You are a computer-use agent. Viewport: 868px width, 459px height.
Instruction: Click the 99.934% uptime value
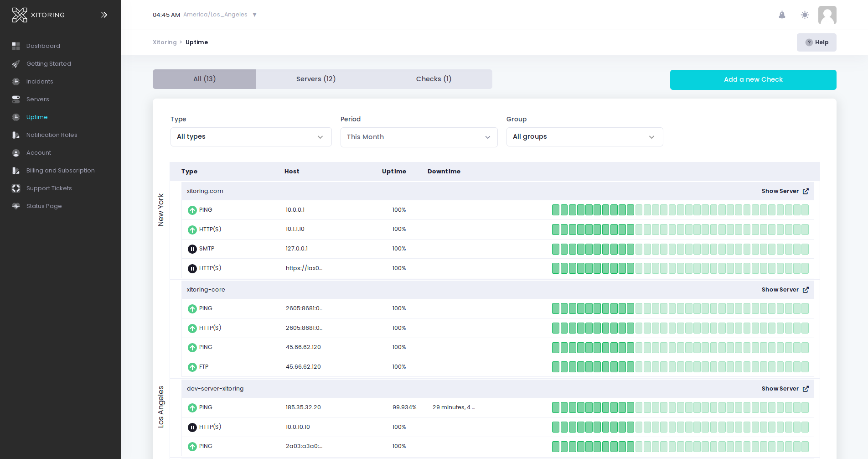click(404, 407)
